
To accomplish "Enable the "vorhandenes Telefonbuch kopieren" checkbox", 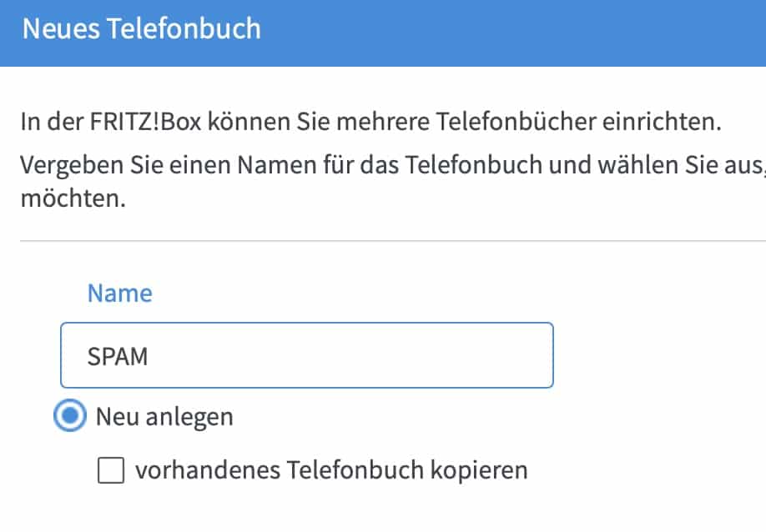I will point(109,470).
